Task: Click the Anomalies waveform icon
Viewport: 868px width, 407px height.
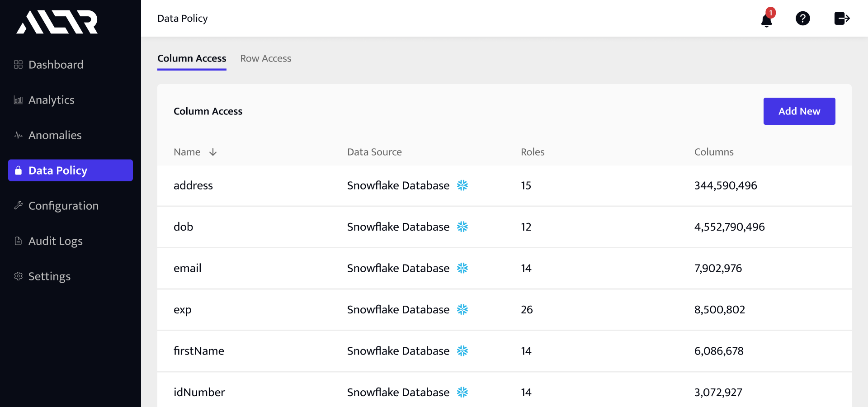Action: coord(18,135)
